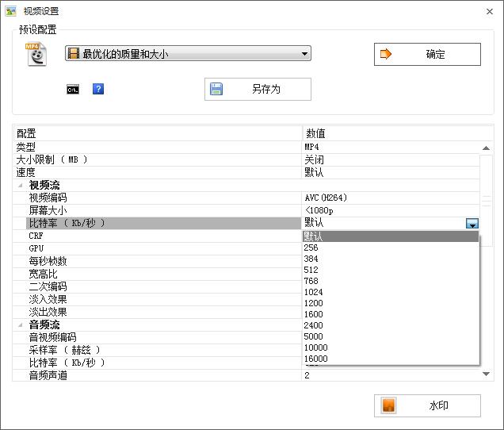Select the 屏幕大小 row value <1080p
504x430 pixels.
pos(319,210)
